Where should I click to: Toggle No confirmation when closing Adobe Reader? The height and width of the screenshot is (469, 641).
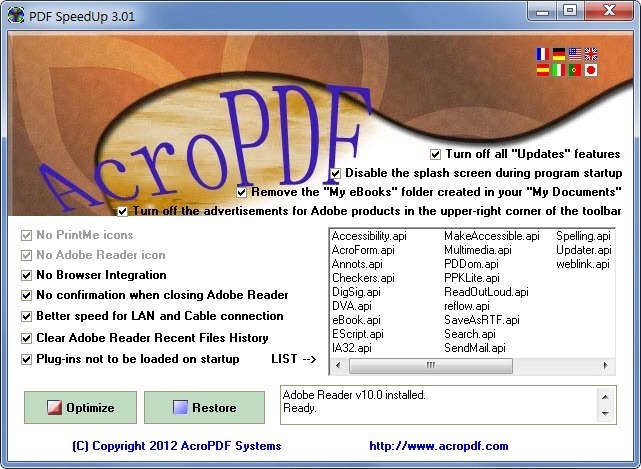27,295
